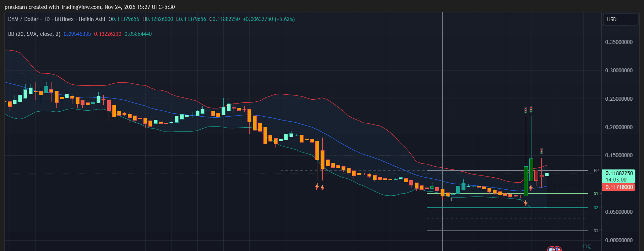Click the 0.05000000 price axis label

pos(619,212)
